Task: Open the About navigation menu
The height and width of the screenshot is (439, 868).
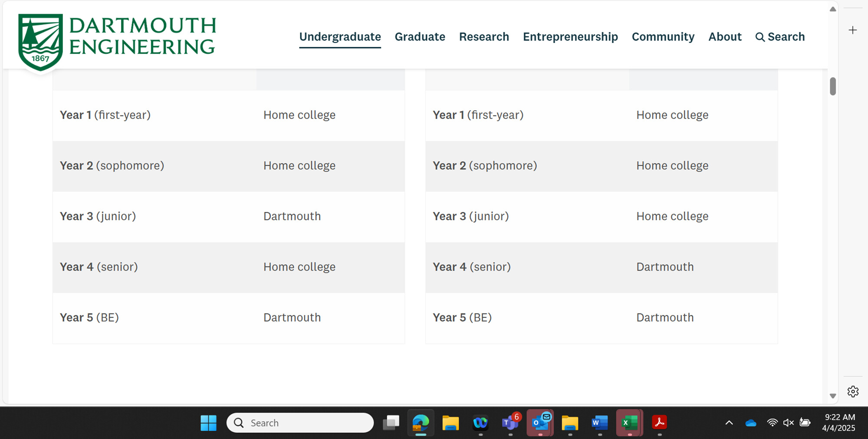Action: click(725, 37)
